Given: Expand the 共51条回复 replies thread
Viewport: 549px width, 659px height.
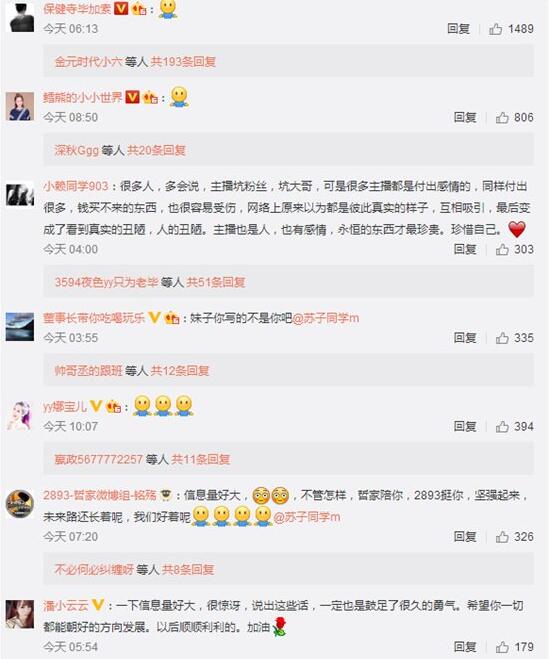Looking at the screenshot, I should pyautogui.click(x=216, y=282).
